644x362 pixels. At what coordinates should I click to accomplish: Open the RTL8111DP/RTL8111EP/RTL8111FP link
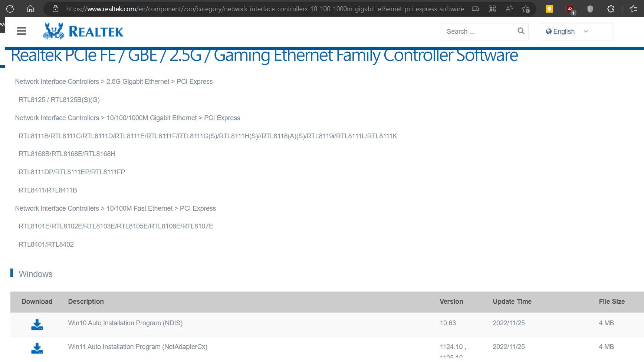click(x=72, y=172)
